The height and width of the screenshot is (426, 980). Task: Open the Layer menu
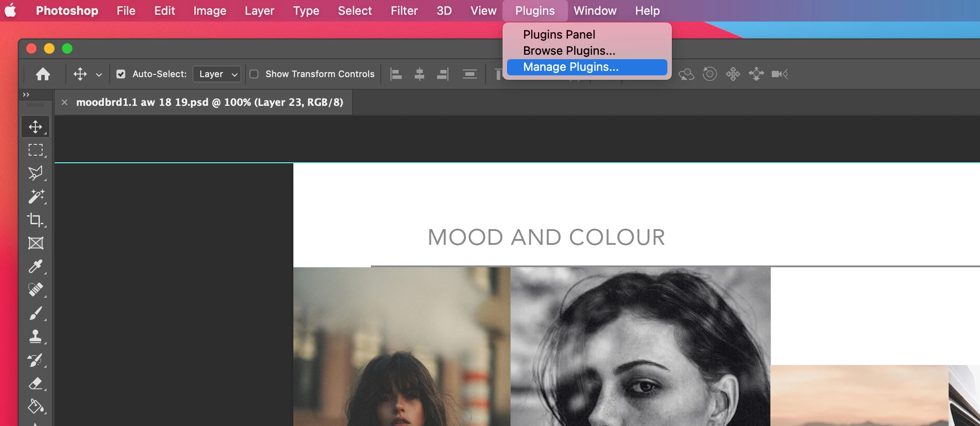point(259,11)
